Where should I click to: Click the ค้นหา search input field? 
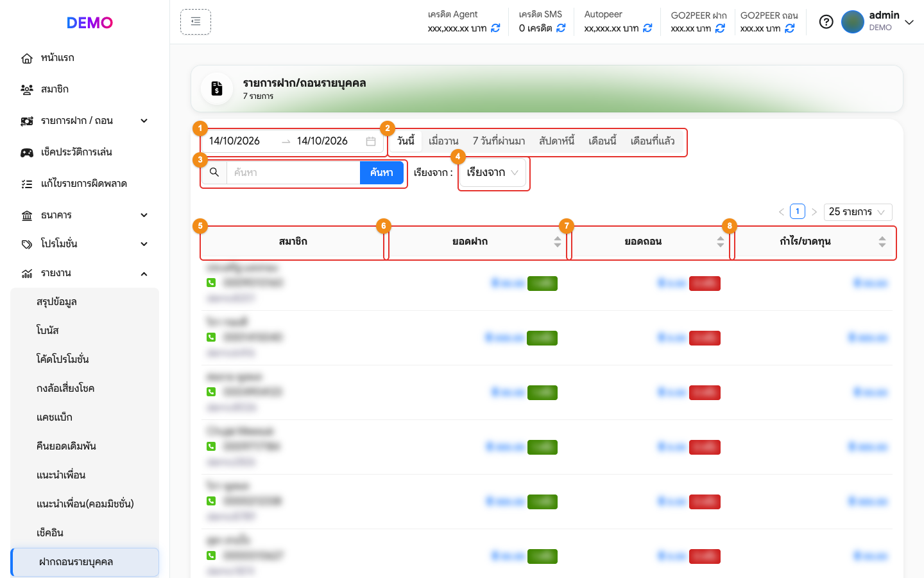tap(293, 172)
